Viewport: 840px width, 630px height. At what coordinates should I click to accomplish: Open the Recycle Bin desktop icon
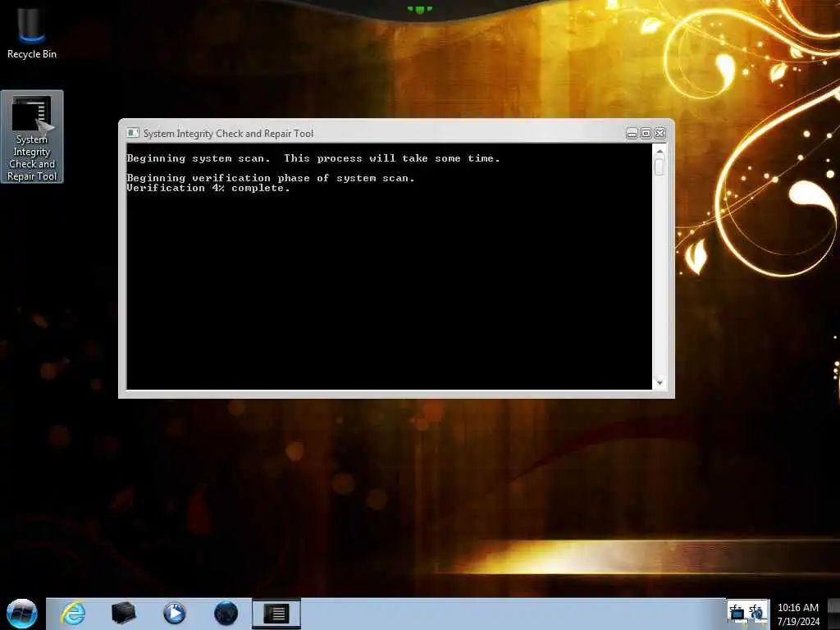tap(32, 31)
